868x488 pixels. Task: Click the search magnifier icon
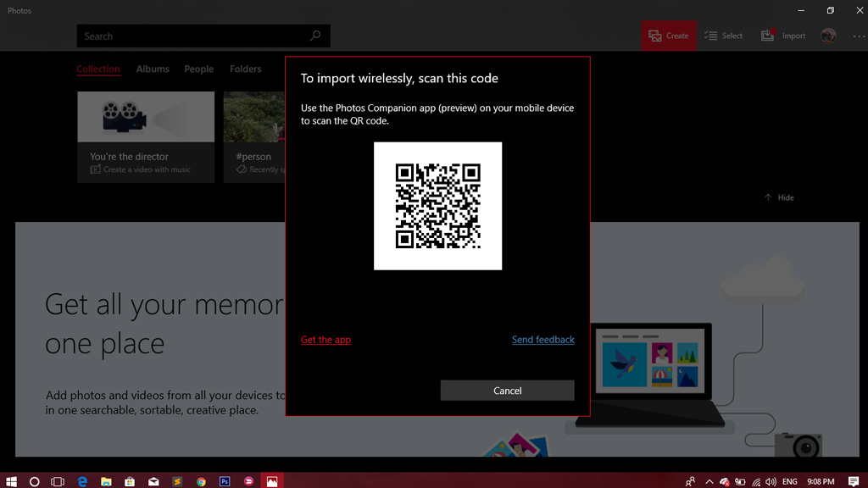tap(315, 36)
